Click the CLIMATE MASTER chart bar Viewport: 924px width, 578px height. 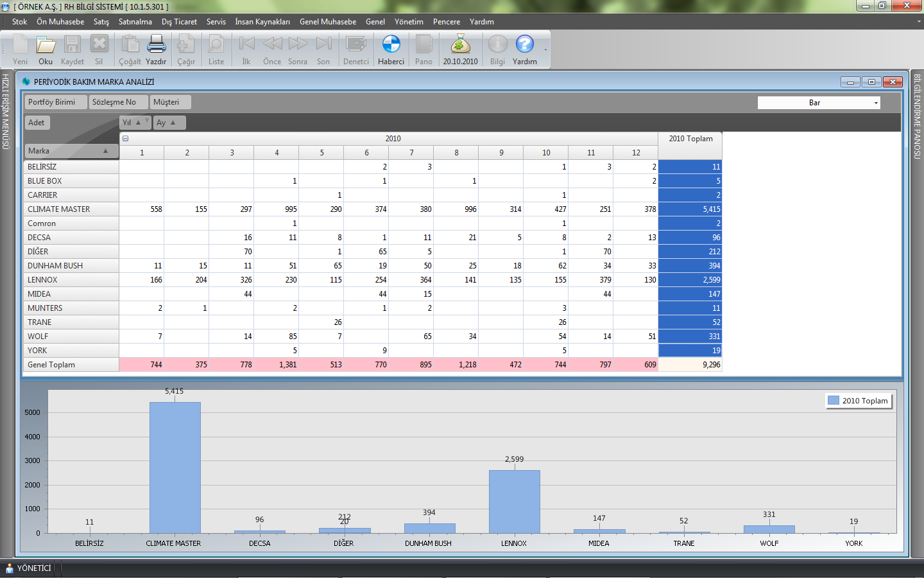175,468
